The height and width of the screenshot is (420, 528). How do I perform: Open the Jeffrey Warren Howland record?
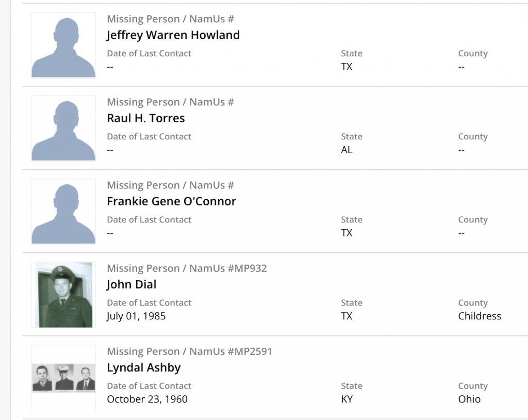pyautogui.click(x=173, y=35)
